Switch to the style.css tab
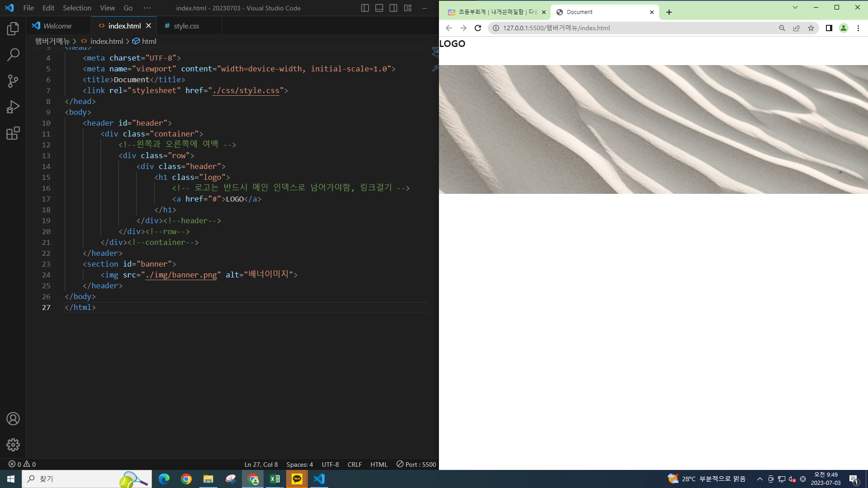The height and width of the screenshot is (488, 868). pos(186,26)
